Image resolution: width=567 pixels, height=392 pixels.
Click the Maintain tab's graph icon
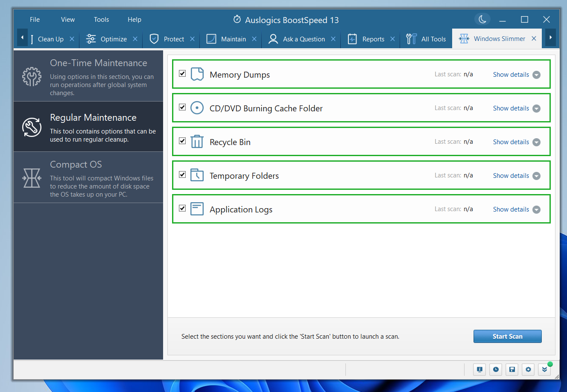211,39
